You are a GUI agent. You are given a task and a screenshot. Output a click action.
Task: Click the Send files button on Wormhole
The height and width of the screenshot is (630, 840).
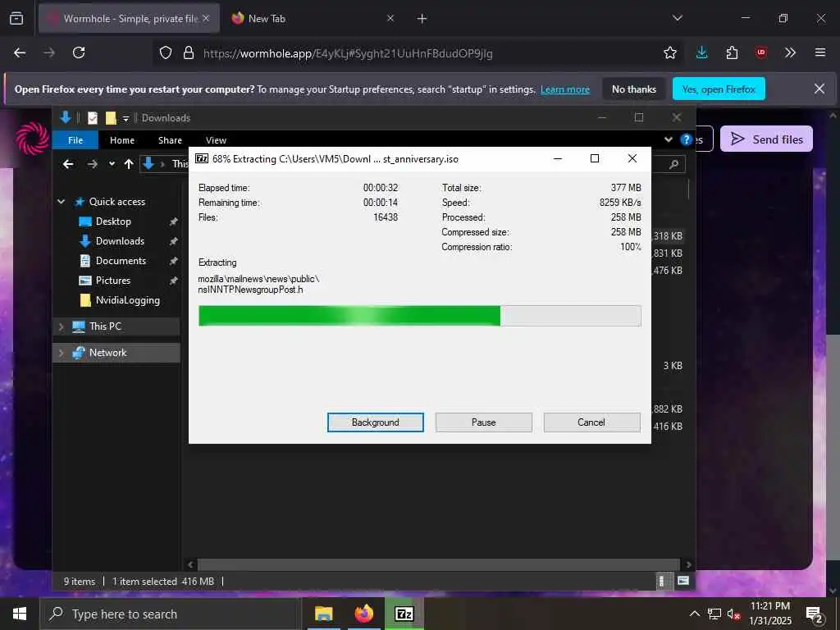(x=766, y=139)
